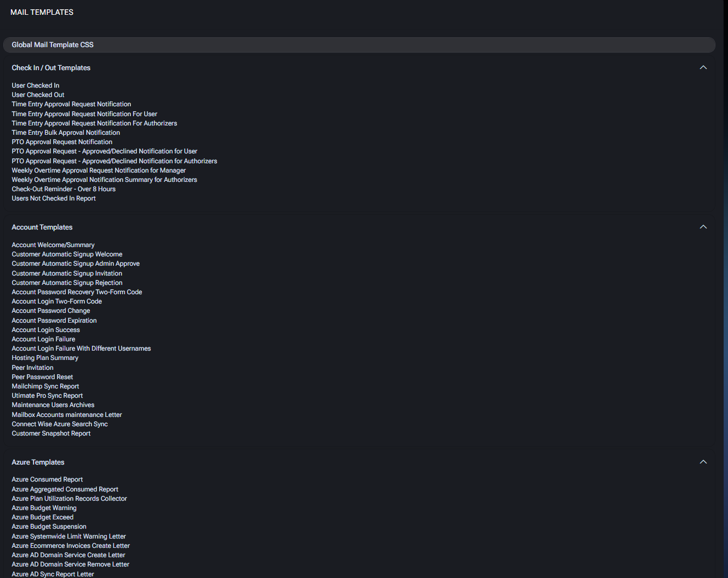
Task: Select Azure Budget Warning template
Action: [44, 508]
